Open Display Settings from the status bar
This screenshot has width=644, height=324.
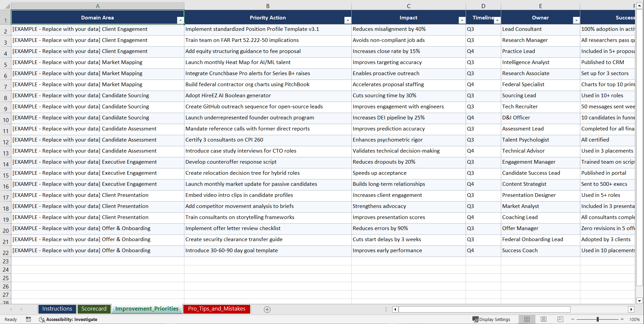click(491, 319)
